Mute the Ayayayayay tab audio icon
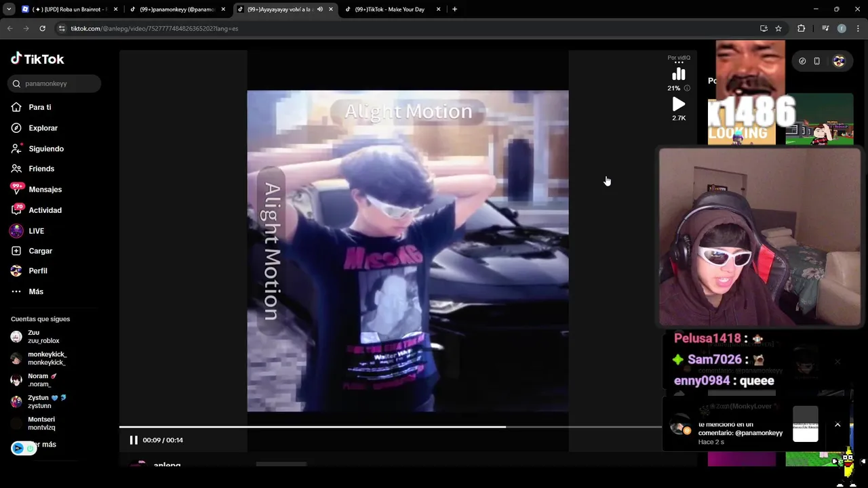The height and width of the screenshot is (488, 868). (x=320, y=9)
